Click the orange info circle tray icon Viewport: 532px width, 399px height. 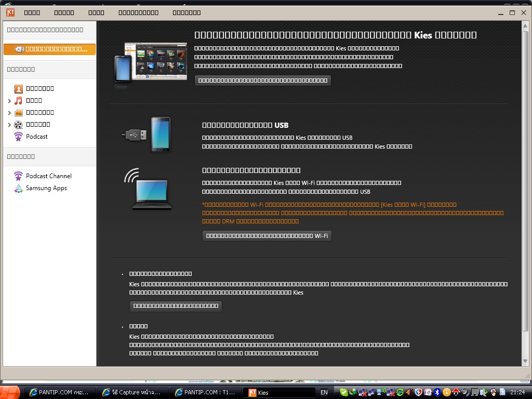447,393
